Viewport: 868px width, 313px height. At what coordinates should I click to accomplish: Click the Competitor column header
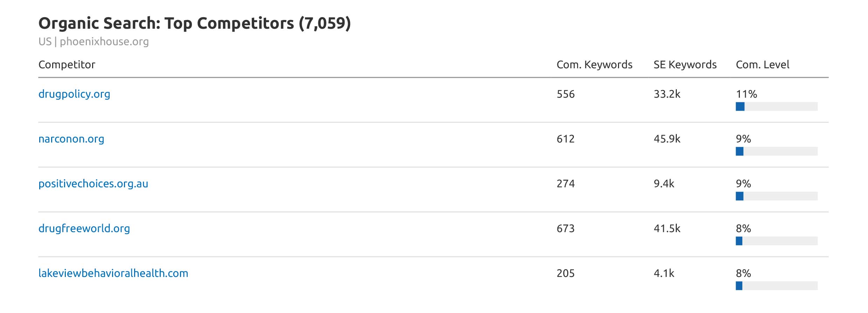coord(67,65)
